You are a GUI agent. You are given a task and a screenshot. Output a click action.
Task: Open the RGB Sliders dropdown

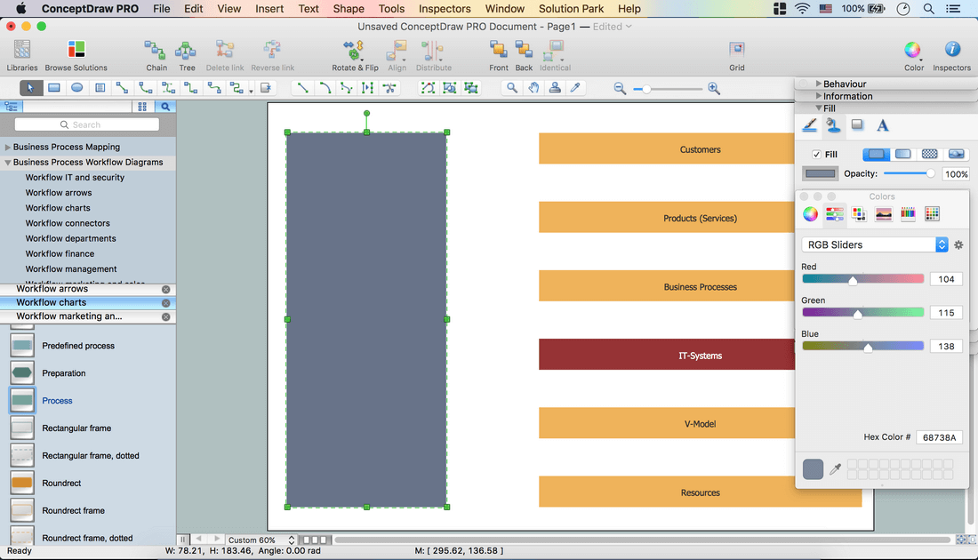[876, 244]
